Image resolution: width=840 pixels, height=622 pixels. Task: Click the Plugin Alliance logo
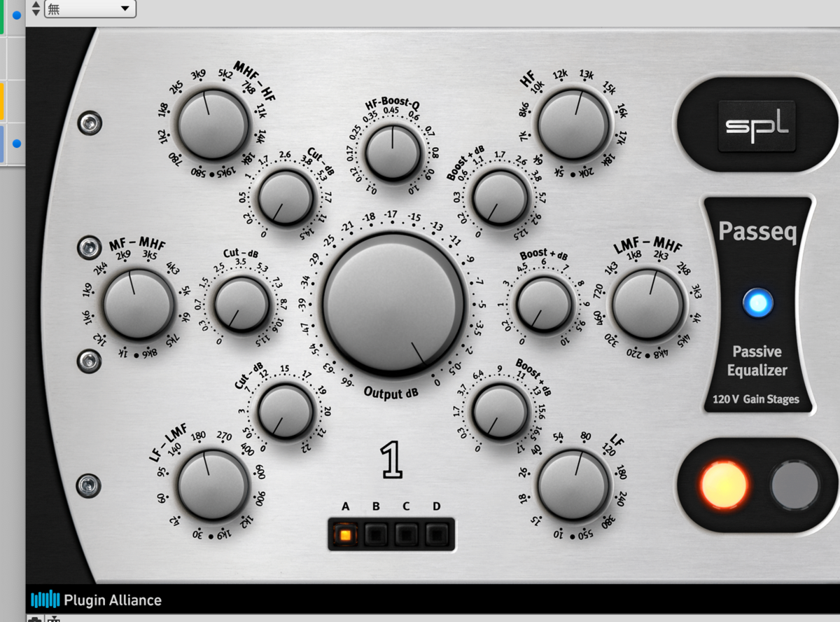pos(97,600)
